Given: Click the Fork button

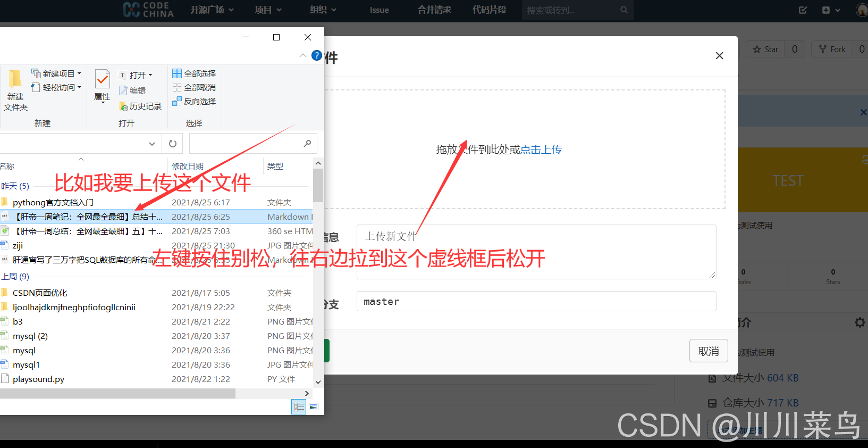Looking at the screenshot, I should (x=832, y=49).
